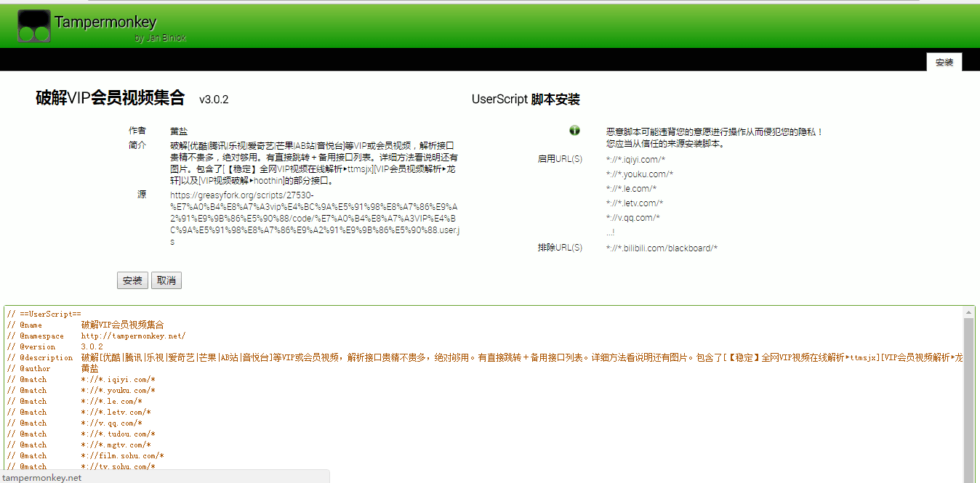Click the code viewer scrollbar up arrow
Image resolution: width=980 pixels, height=483 pixels.
point(968,312)
